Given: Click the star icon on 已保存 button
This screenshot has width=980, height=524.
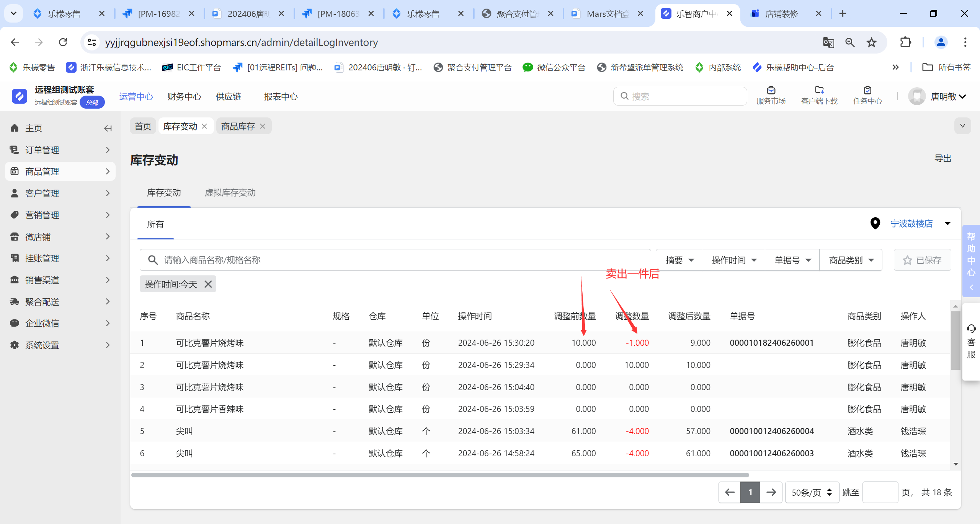Looking at the screenshot, I should coord(907,260).
